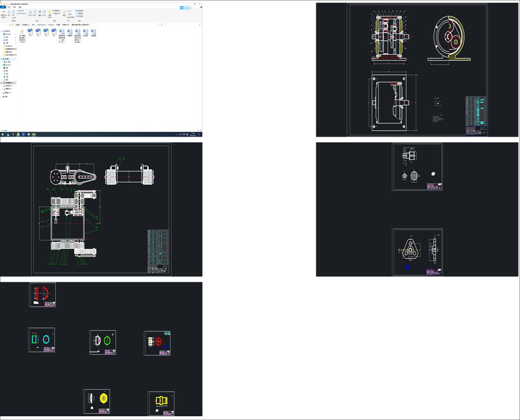Open the Open button dropdown in ribbon
Viewport: 520px width, 420px height.
pos(69,11)
